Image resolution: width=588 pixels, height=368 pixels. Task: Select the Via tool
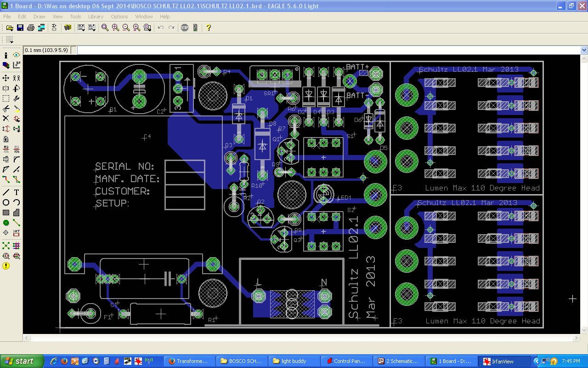pos(6,223)
